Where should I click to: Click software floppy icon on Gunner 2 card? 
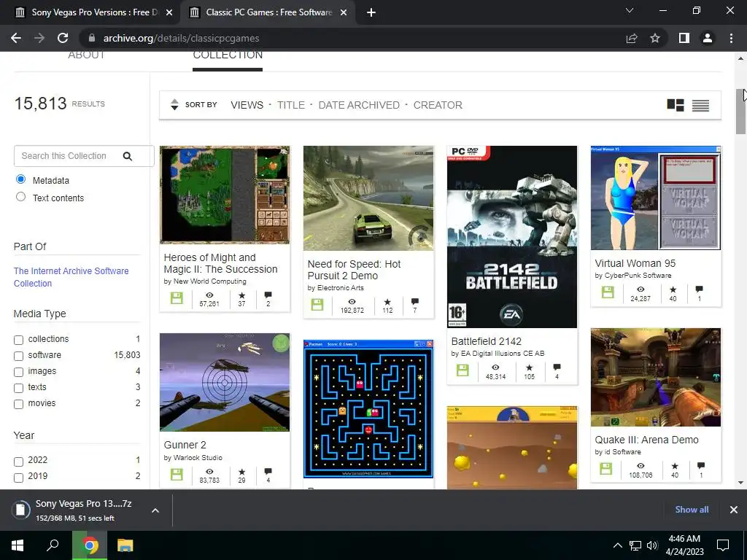tap(177, 475)
